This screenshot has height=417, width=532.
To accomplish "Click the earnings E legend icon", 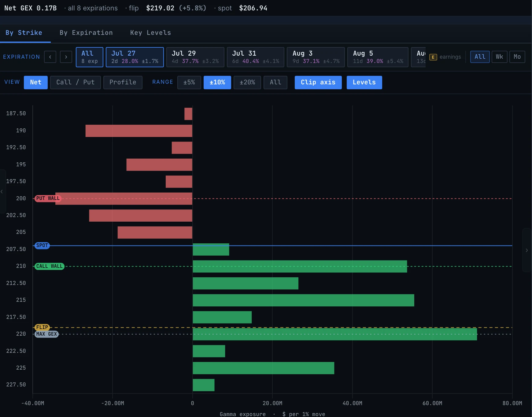I will [x=433, y=57].
